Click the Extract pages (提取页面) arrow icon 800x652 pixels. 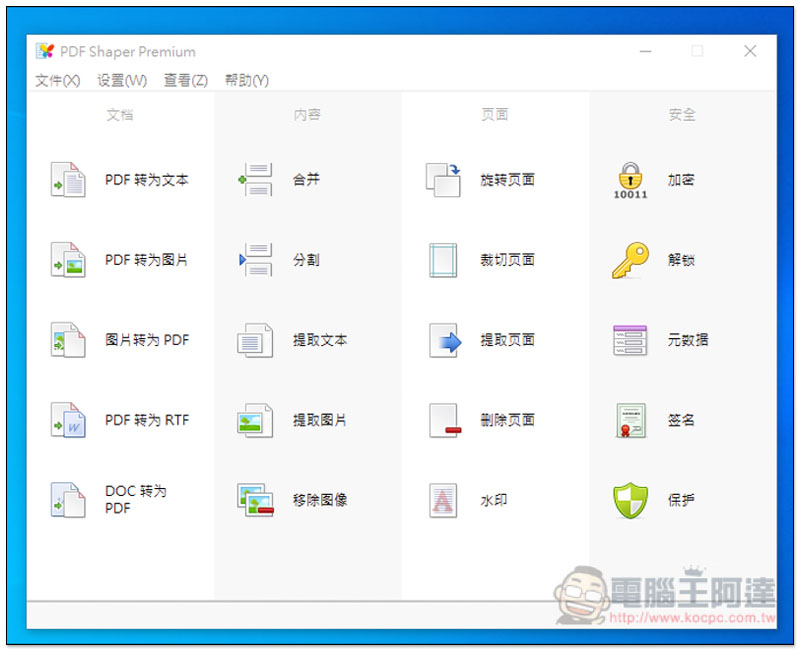coord(445,340)
